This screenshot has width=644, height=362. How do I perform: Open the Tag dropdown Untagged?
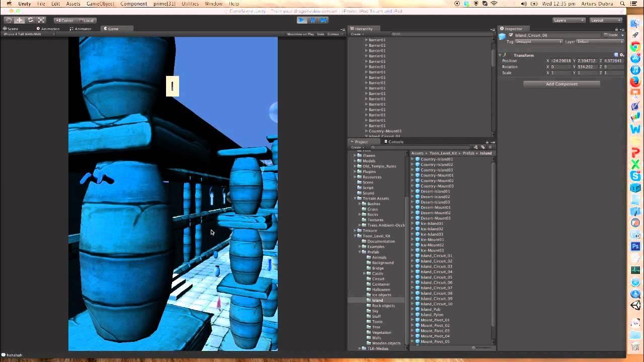(x=539, y=42)
